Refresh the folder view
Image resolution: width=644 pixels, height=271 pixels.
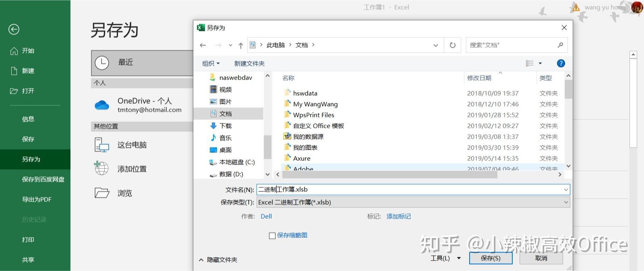click(453, 45)
